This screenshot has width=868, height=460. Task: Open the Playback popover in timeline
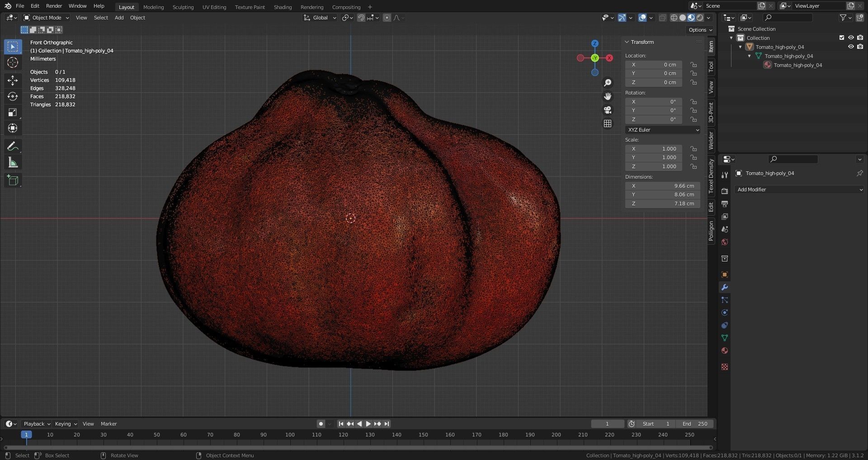click(37, 424)
